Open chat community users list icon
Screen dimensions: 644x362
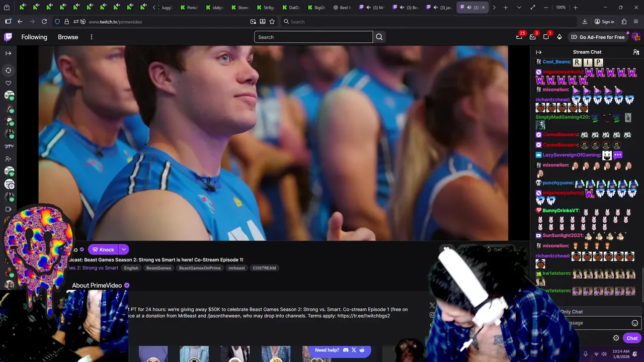click(636, 52)
